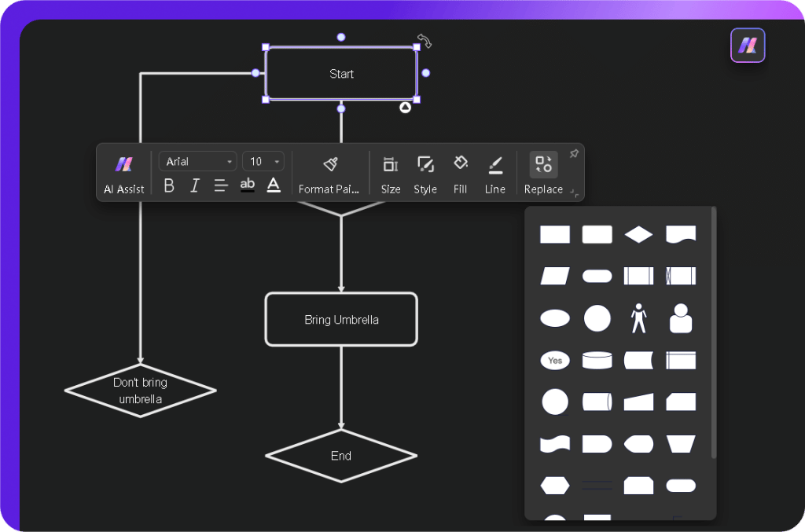
Task: Click the text alignment icon
Action: (x=221, y=185)
